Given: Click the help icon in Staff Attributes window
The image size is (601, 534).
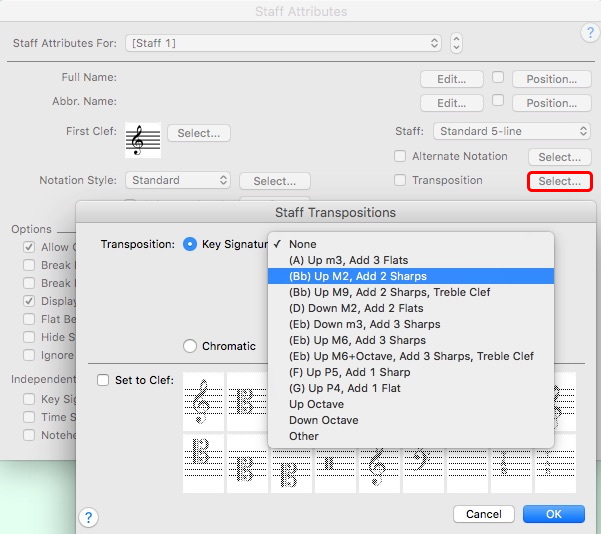Looking at the screenshot, I should [x=589, y=34].
